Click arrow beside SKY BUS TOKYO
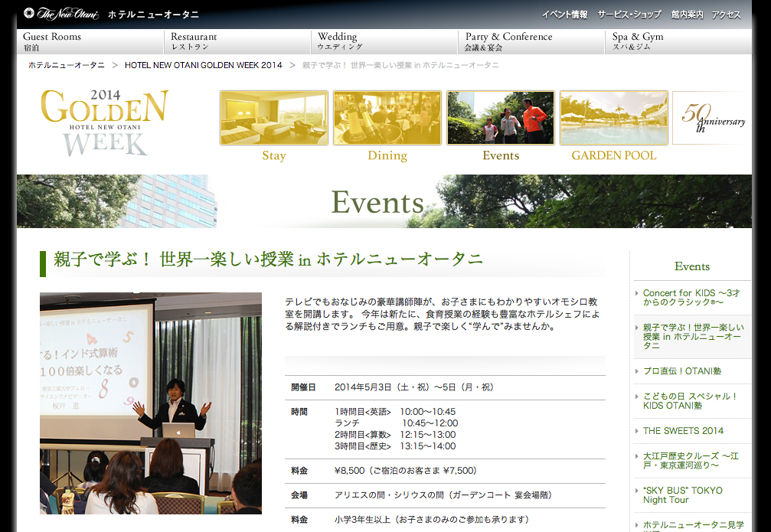This screenshot has height=532, width=771. tap(637, 491)
